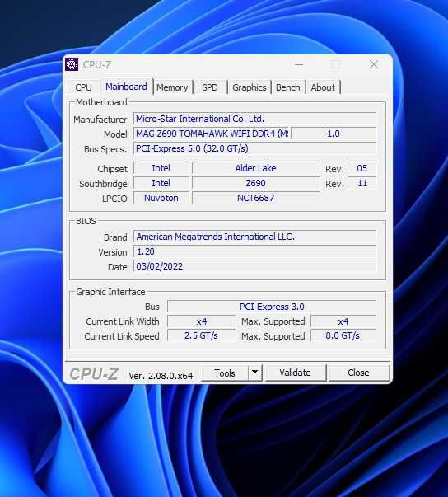Click the CPU-Z title text in title bar
The image size is (448, 497).
click(x=97, y=64)
